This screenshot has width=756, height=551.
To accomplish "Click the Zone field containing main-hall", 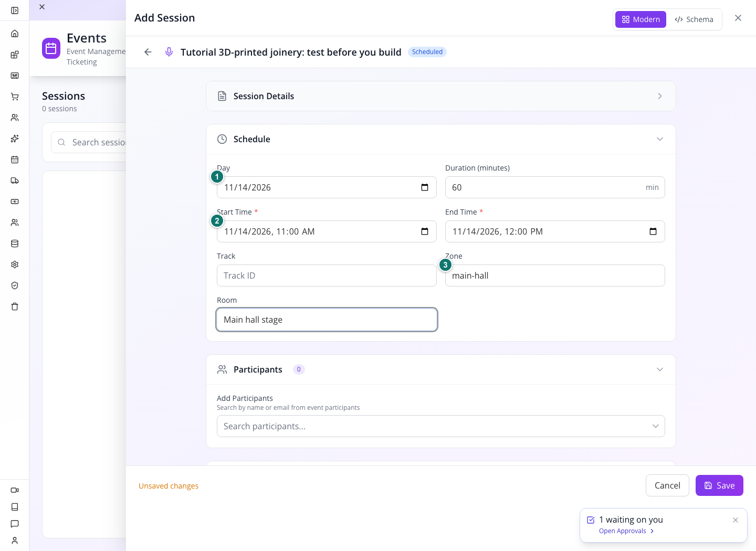I will click(555, 275).
